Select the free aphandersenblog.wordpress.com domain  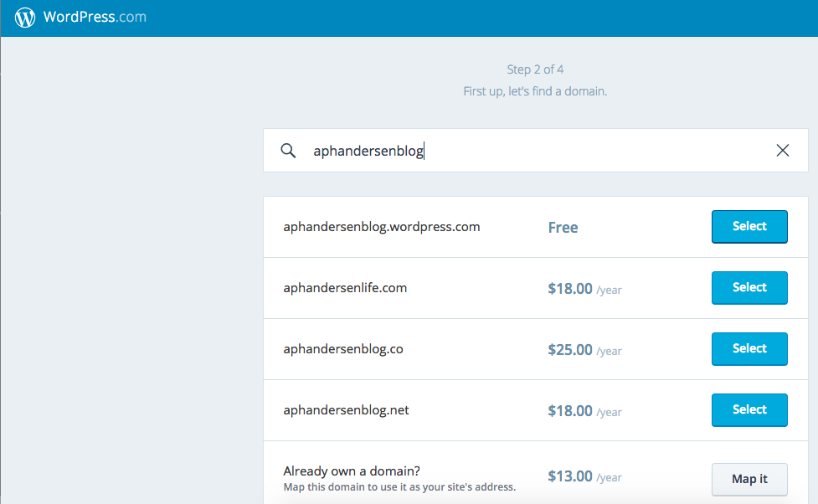749,226
